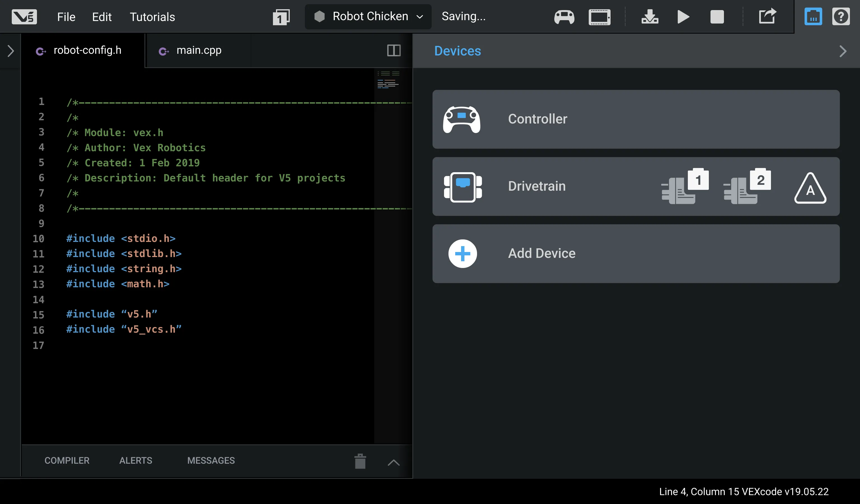
Task: Clear the console with the trash icon
Action: click(360, 461)
